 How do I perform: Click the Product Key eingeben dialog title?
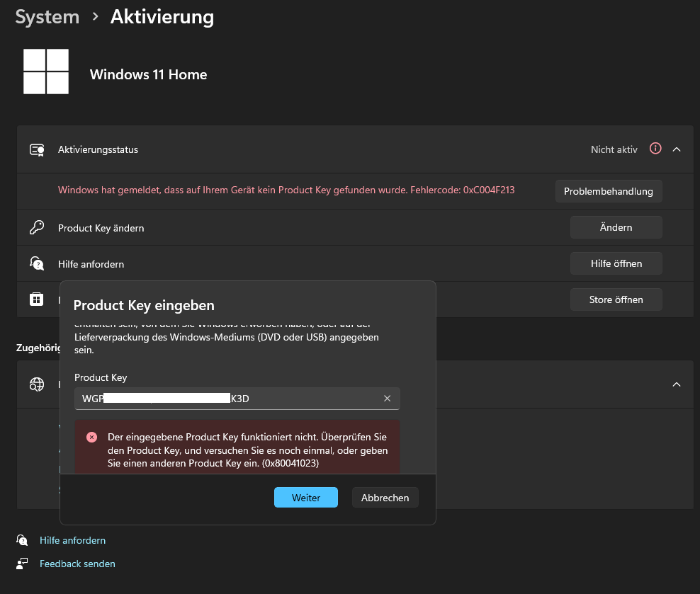point(144,305)
